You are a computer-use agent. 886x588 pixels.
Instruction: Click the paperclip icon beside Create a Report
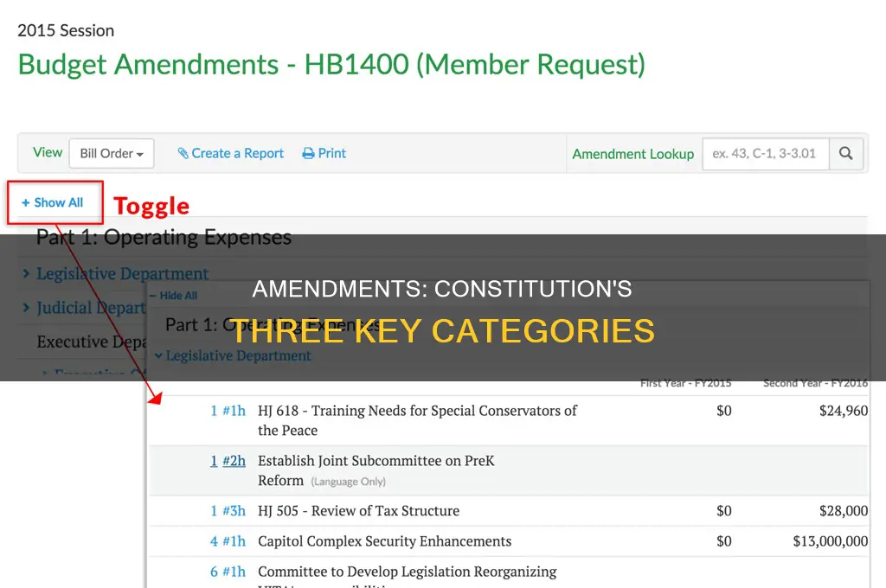[x=182, y=153]
